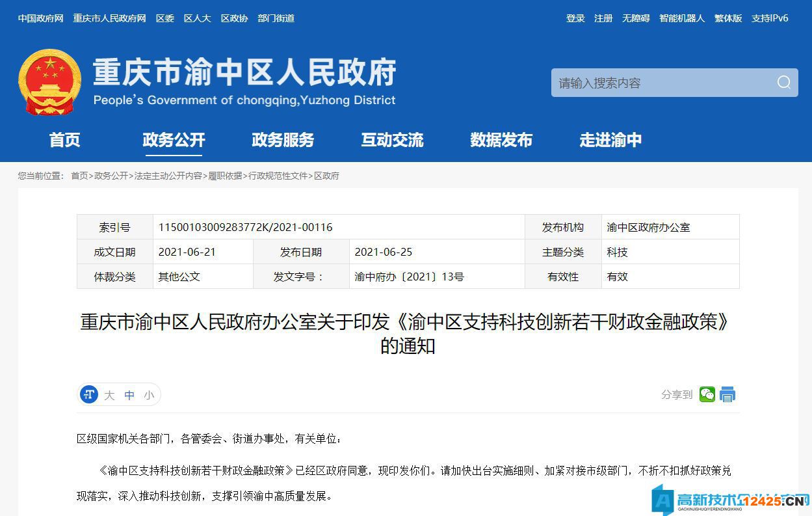Screen dimensions: 812x516
Task: Select the blue font-size T icon
Action: pos(88,394)
